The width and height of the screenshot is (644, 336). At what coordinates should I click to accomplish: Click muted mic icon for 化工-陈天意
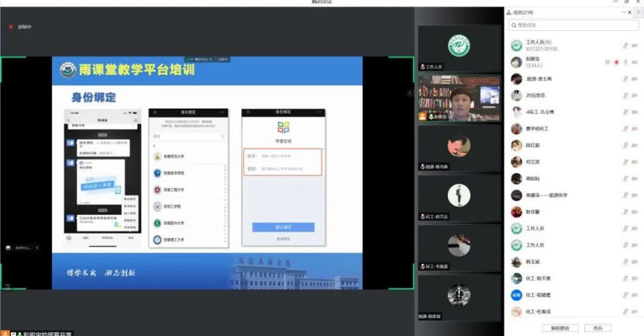(625, 279)
